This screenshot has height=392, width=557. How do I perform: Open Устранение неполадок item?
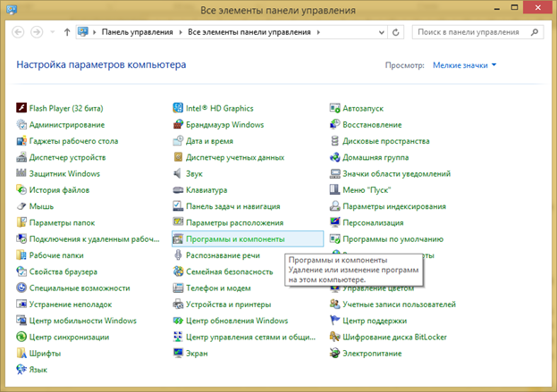(x=64, y=304)
